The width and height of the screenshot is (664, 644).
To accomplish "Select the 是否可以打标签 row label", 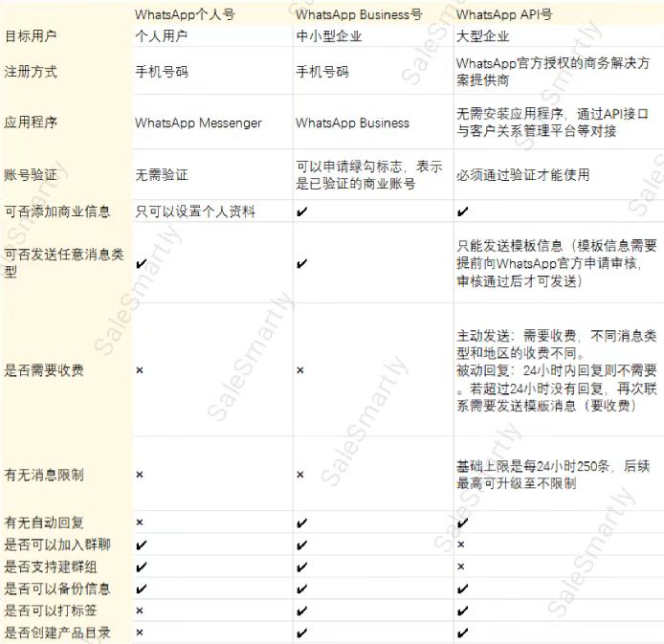I will (51, 611).
